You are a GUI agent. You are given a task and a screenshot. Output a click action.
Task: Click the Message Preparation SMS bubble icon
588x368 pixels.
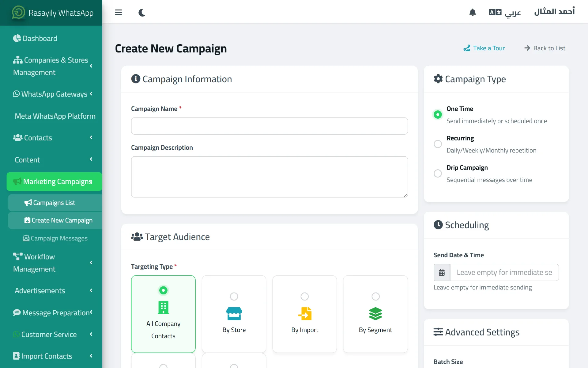click(17, 312)
